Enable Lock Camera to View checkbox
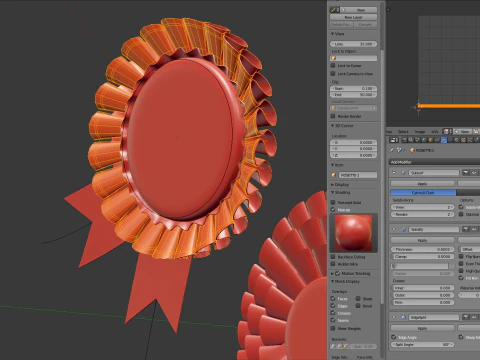The height and width of the screenshot is (360, 480). coord(333,74)
